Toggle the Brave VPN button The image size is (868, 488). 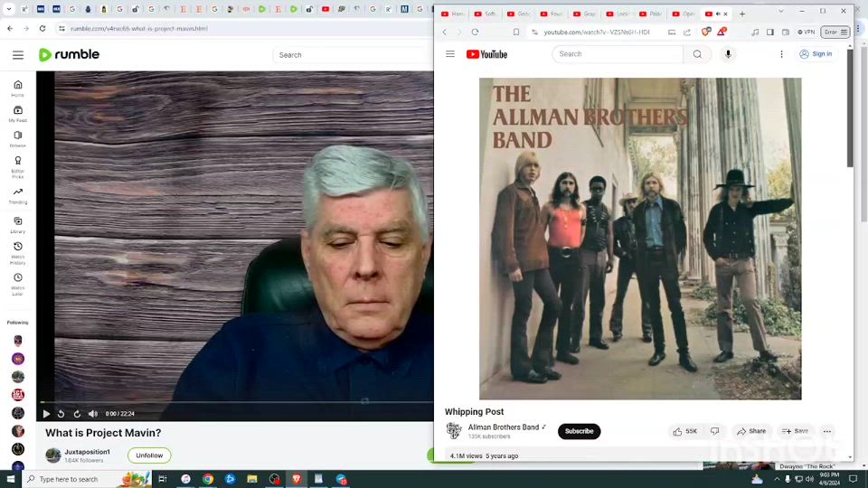(x=804, y=32)
